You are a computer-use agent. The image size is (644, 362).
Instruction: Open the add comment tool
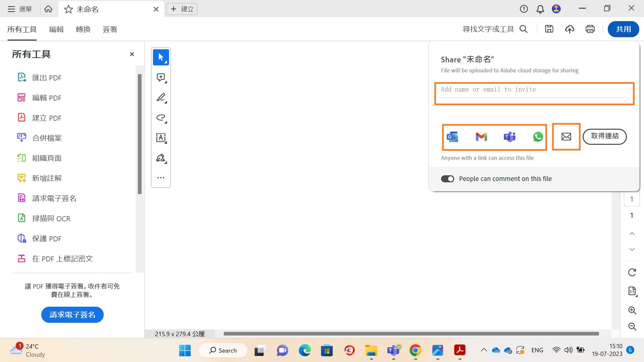click(x=161, y=77)
